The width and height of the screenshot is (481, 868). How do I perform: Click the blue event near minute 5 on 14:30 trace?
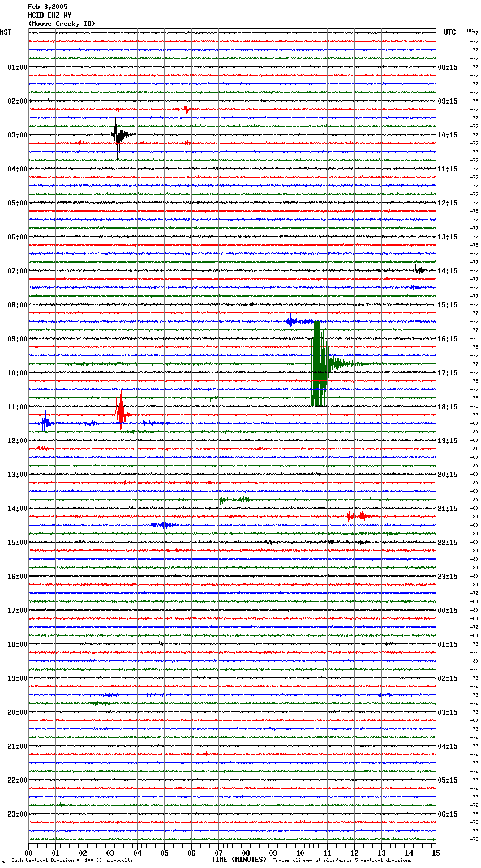[164, 525]
